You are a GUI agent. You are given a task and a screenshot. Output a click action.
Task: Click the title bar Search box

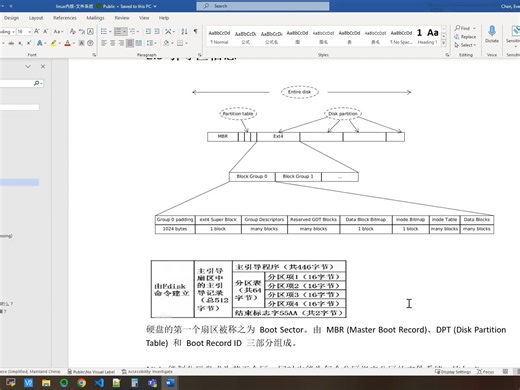263,6
